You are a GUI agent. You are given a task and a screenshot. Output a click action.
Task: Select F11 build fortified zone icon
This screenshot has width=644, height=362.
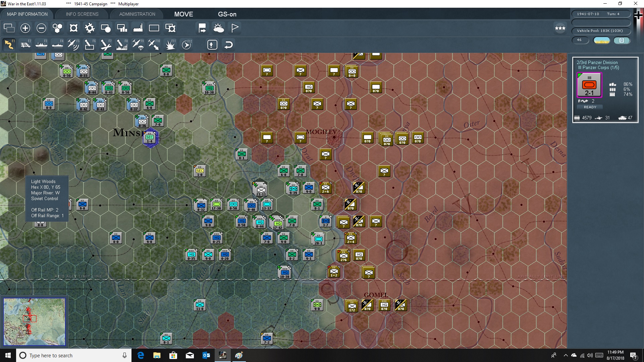pos(170,45)
